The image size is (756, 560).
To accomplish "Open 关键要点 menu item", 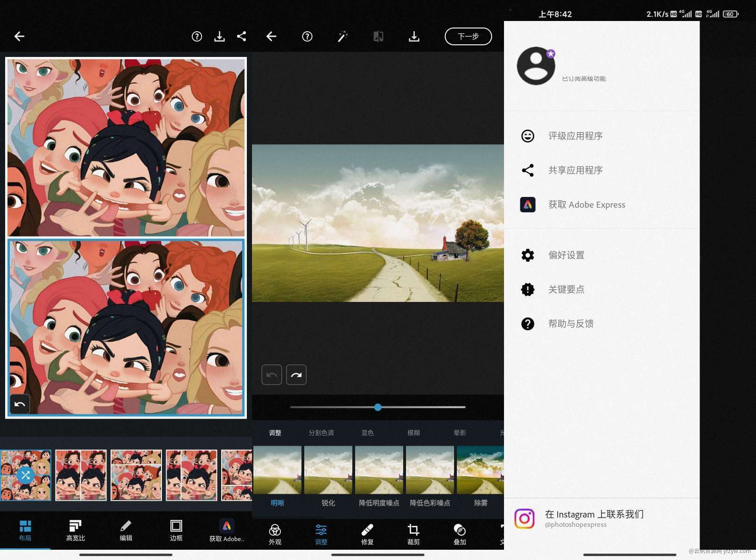I will tap(602, 289).
